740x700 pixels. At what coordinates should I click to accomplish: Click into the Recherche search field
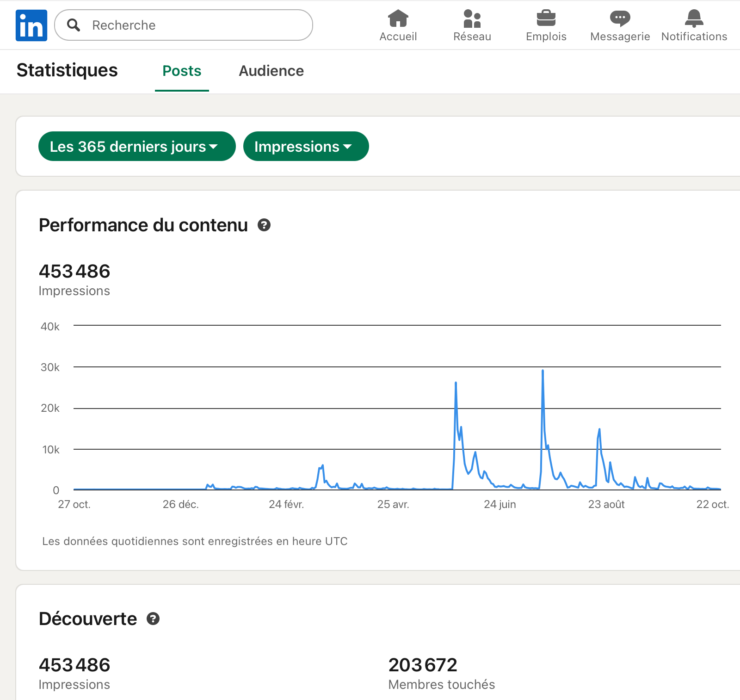[194, 25]
